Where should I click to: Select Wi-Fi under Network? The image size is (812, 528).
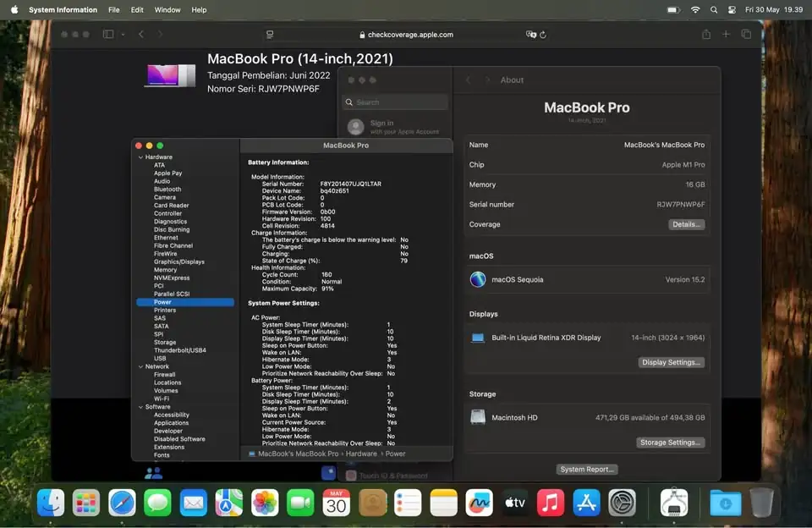click(161, 399)
